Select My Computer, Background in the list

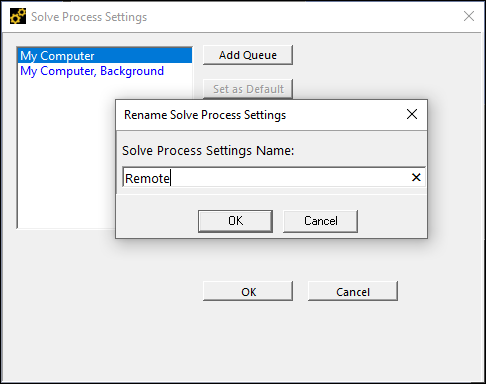click(x=92, y=71)
